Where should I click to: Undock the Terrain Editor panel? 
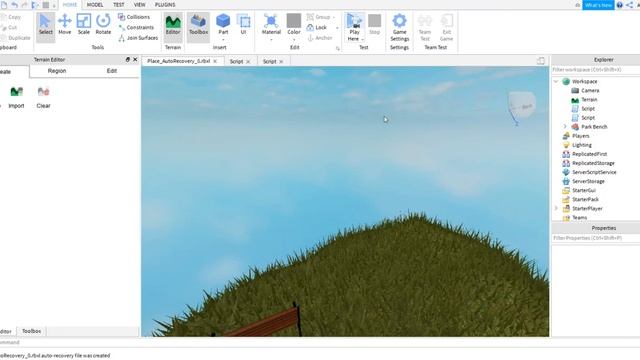tap(127, 59)
